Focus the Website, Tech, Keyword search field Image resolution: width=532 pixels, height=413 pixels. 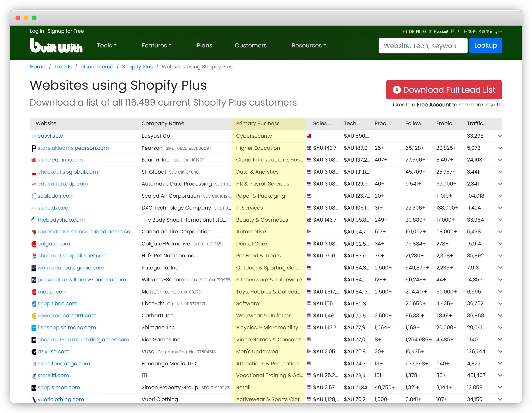coord(423,46)
